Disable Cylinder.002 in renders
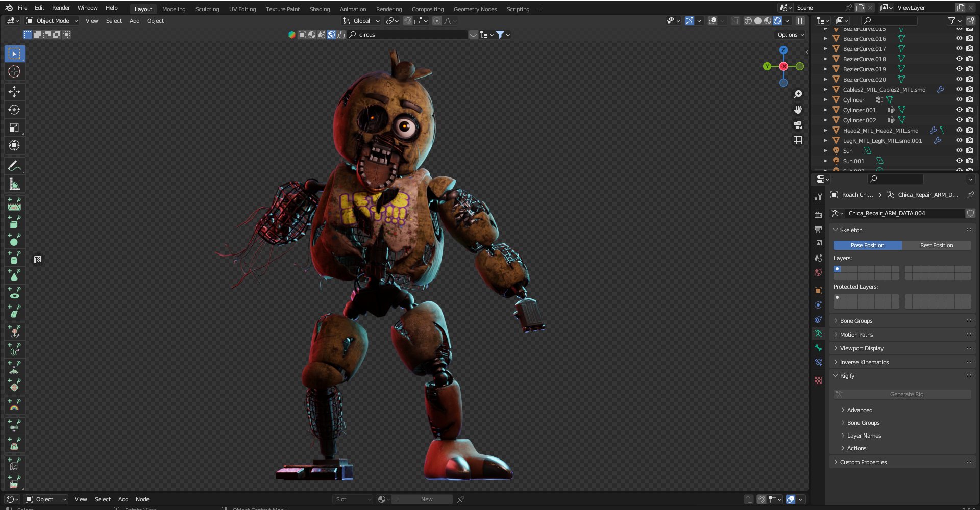The height and width of the screenshot is (510, 980). pos(969,120)
